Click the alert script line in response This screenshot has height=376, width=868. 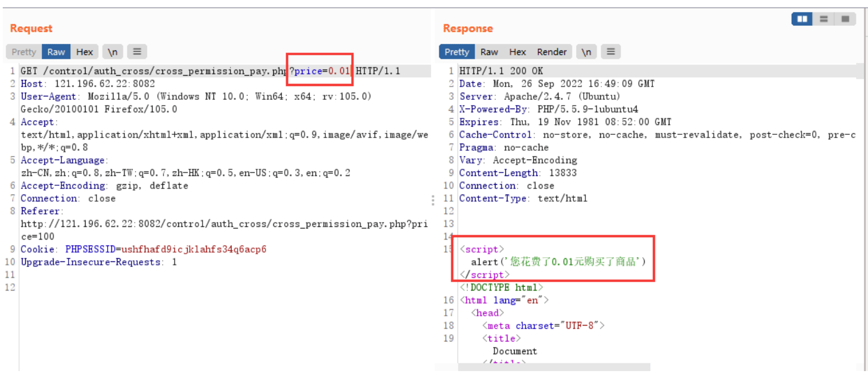[558, 261]
